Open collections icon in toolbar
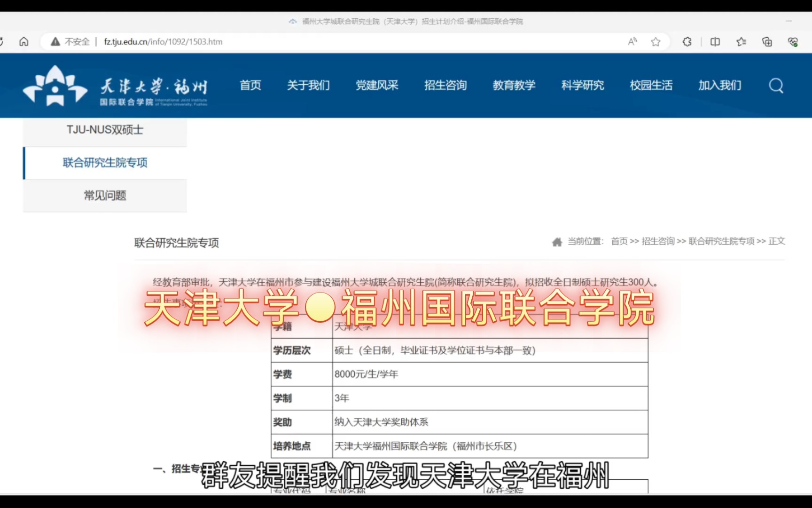The height and width of the screenshot is (508, 812). 767,42
